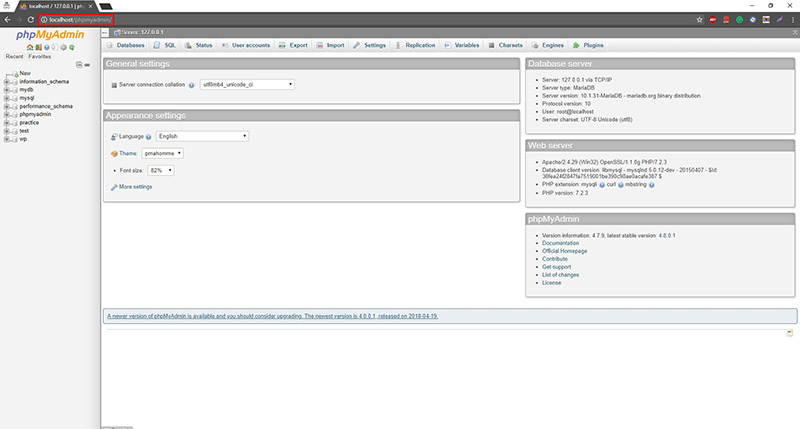The height and width of the screenshot is (429, 800).
Task: Hide the navigation panel with the arrow toggle
Action: (x=105, y=32)
